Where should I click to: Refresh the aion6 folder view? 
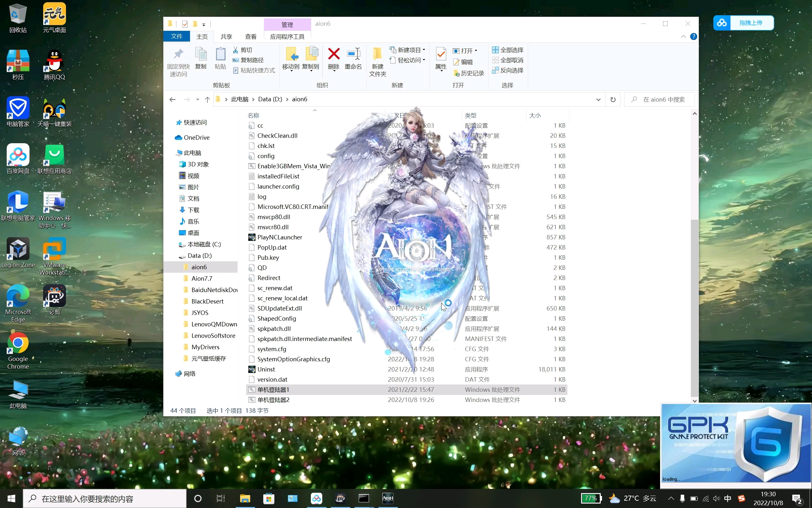[x=613, y=99]
